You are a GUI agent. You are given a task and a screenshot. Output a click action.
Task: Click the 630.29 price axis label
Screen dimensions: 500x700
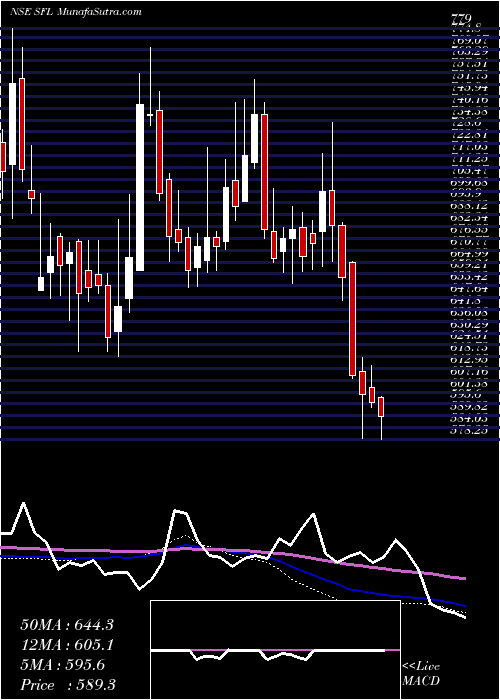click(x=469, y=324)
